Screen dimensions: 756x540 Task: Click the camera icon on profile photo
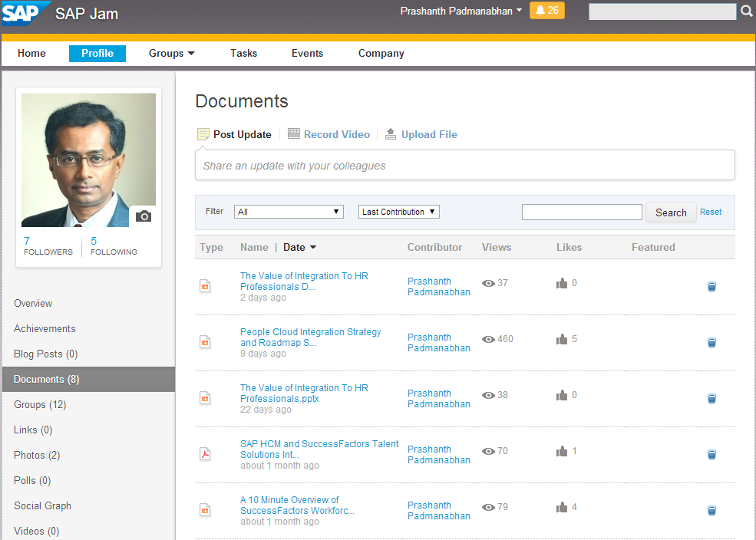(x=144, y=216)
